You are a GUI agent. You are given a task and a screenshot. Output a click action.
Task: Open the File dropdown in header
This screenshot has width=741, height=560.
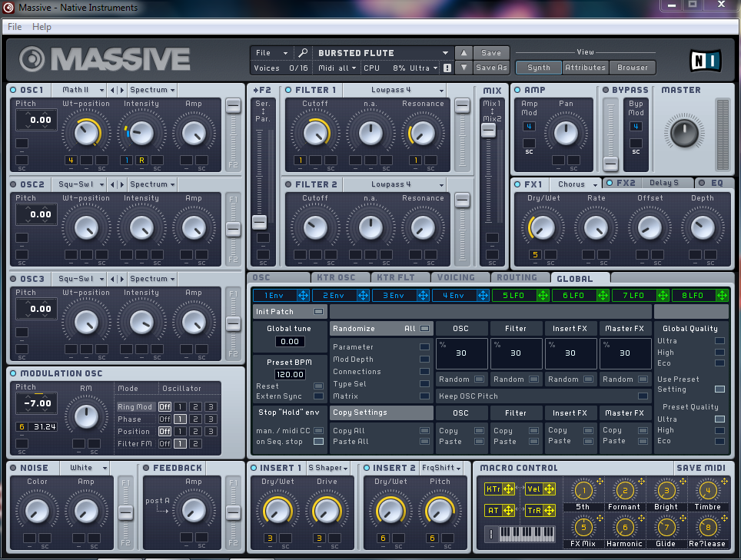271,53
